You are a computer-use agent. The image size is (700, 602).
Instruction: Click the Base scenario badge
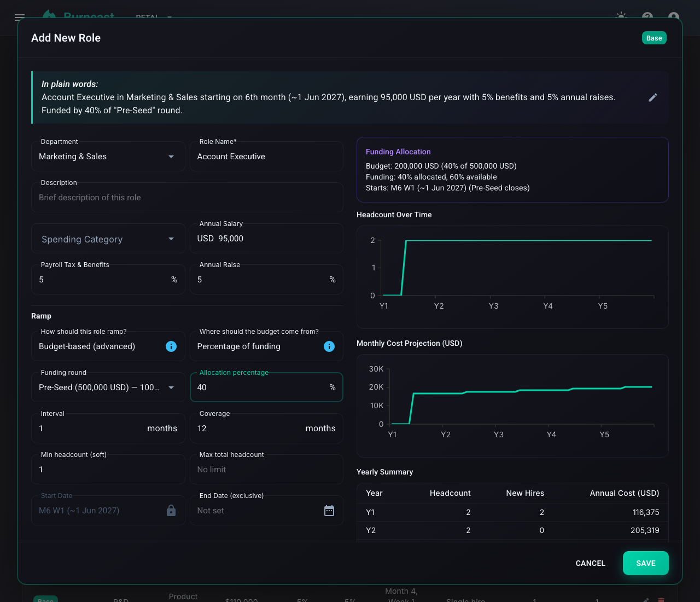(x=654, y=38)
